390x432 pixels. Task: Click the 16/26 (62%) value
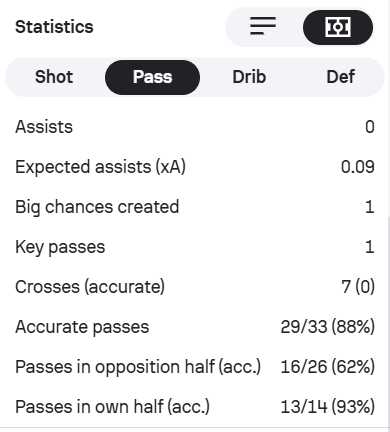(x=328, y=367)
